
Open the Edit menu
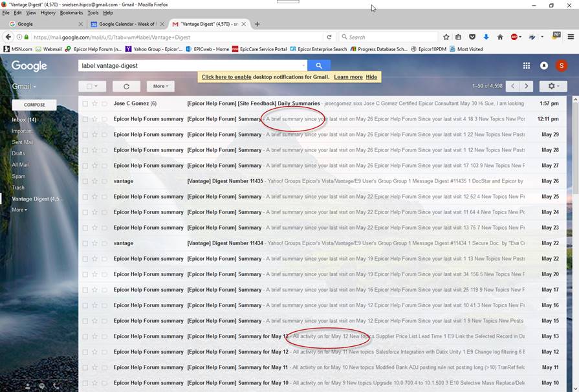pos(17,12)
